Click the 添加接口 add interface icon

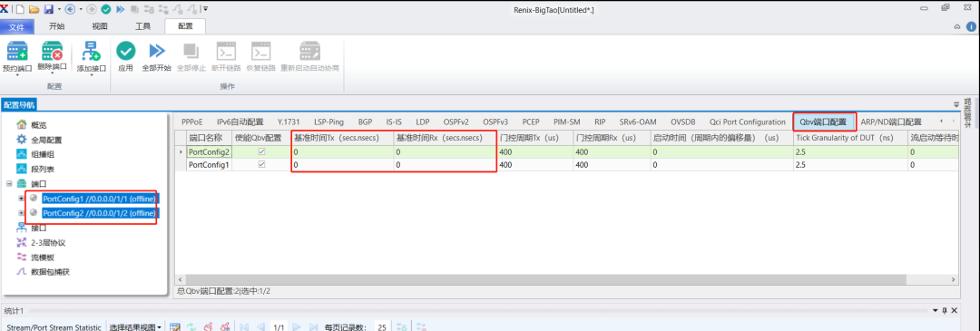[92, 51]
